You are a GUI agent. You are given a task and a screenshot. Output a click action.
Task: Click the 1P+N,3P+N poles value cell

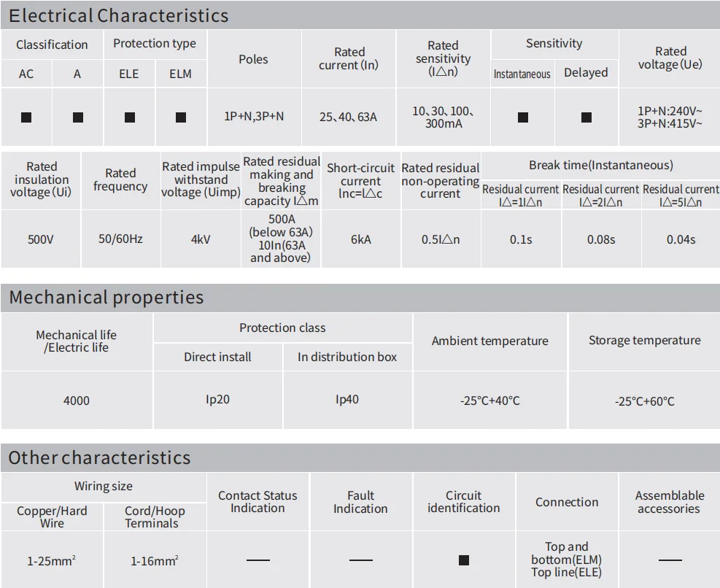(x=255, y=117)
